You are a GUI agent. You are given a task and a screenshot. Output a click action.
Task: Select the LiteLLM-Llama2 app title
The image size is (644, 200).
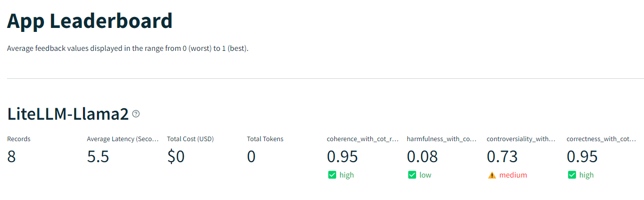[x=67, y=114]
